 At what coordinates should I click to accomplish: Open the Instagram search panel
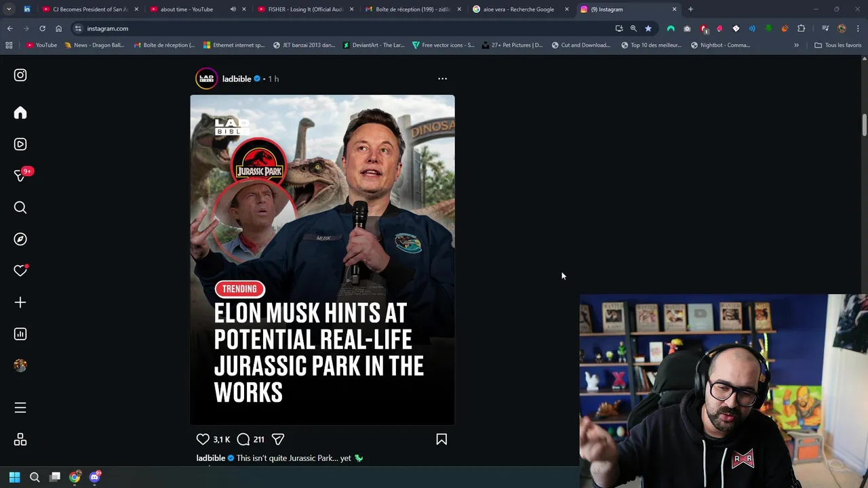coord(20,207)
